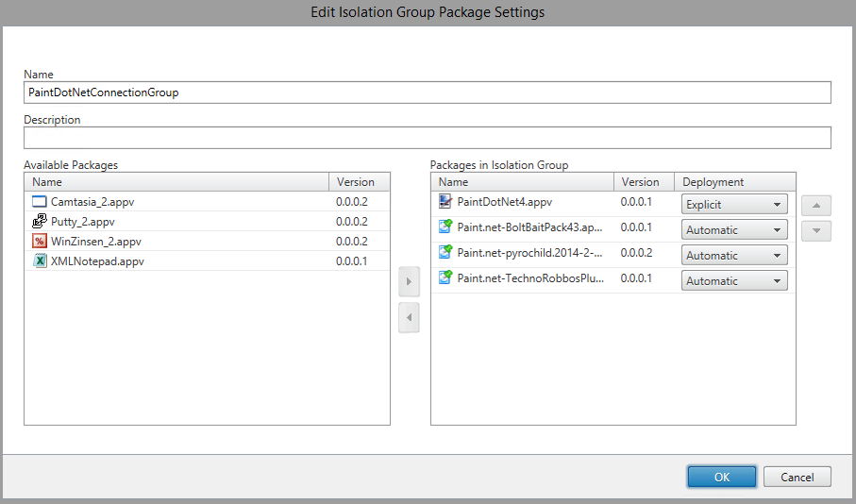Open Deployment dropdown for Paint.net-pyrochild
856x504 pixels.
734,256
